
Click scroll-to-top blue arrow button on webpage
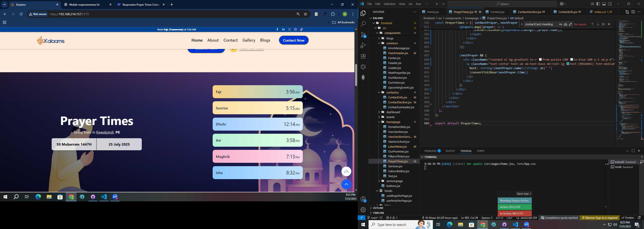(x=346, y=184)
